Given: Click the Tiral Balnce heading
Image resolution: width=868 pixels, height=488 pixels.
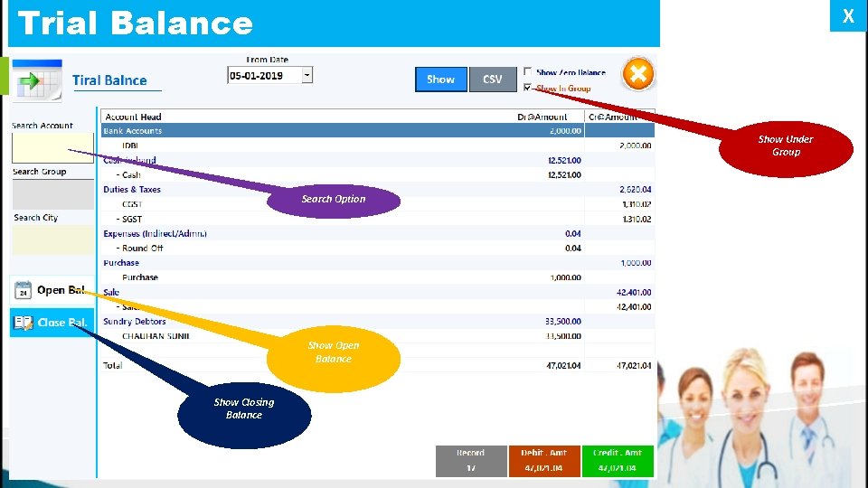Looking at the screenshot, I should pos(109,80).
